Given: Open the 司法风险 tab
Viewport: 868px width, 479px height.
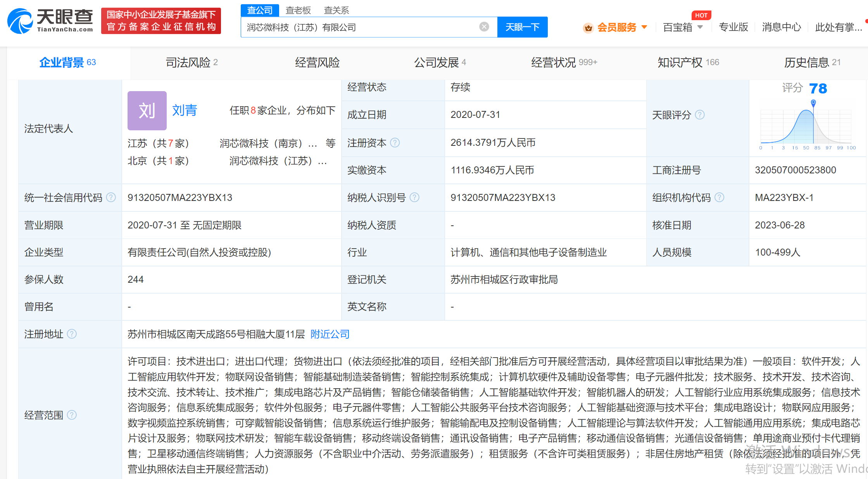Looking at the screenshot, I should pyautogui.click(x=192, y=62).
